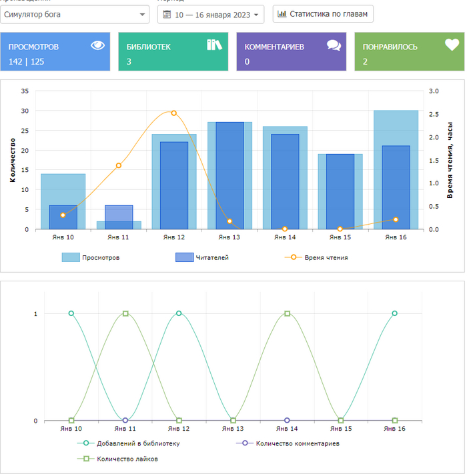
Task: Click the speech bubbles icon on Комментариев card
Action: [x=334, y=45]
